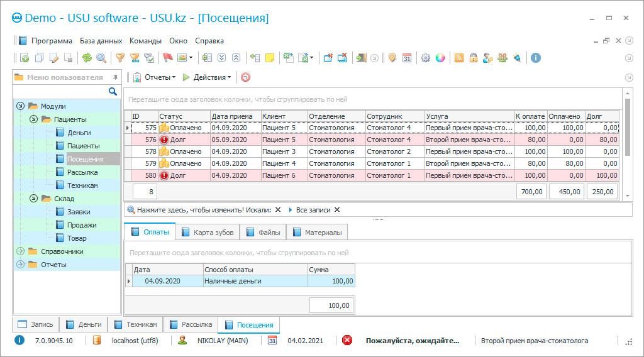
Task: Click the expand all rows icon
Action: tap(222, 58)
